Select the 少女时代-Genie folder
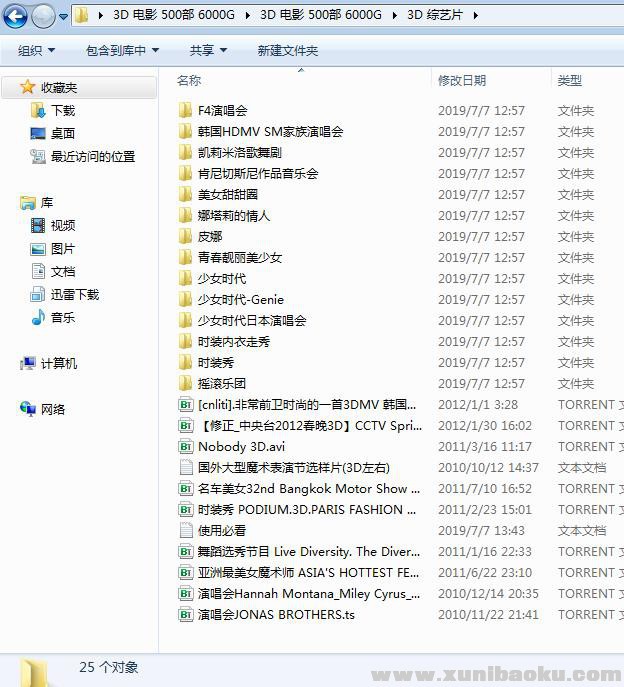 [240, 300]
